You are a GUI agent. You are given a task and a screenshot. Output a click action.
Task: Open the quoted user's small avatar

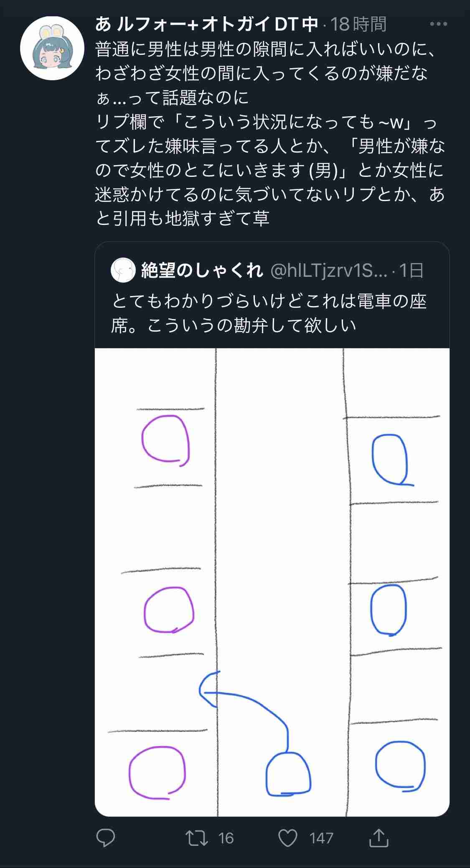coord(123,271)
